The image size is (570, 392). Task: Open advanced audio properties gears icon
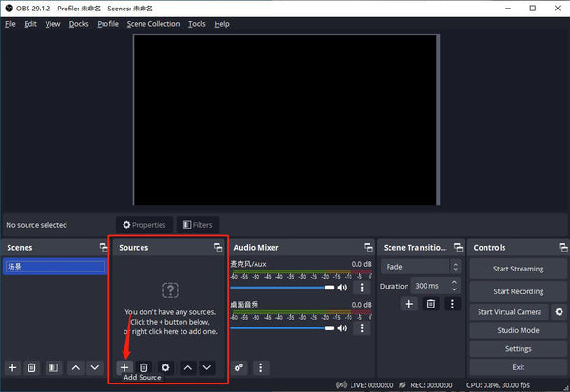pos(239,366)
